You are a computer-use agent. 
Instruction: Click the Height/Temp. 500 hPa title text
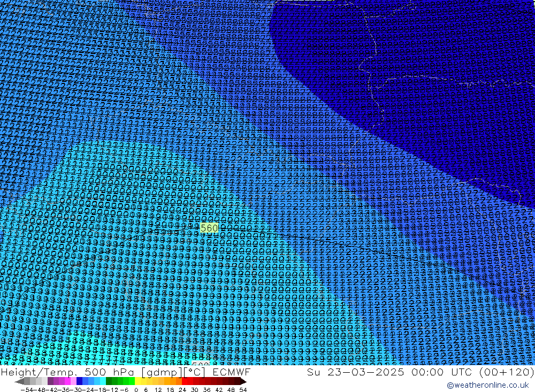coord(67,372)
